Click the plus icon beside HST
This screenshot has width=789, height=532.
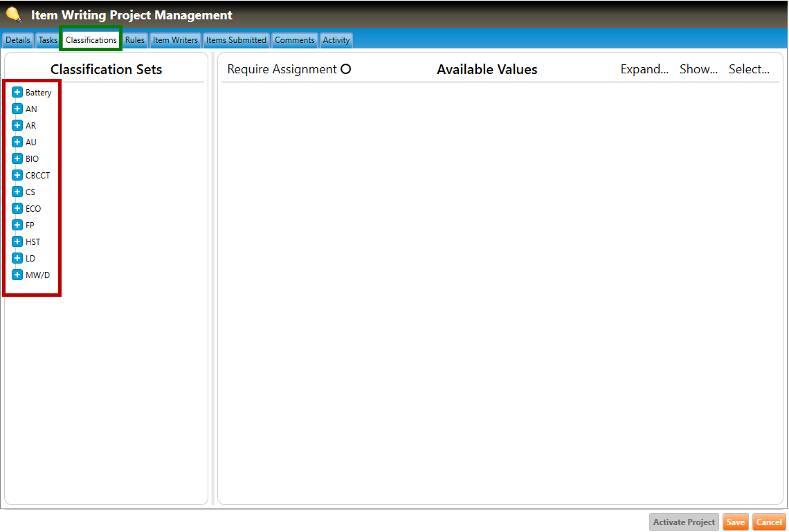click(x=18, y=241)
